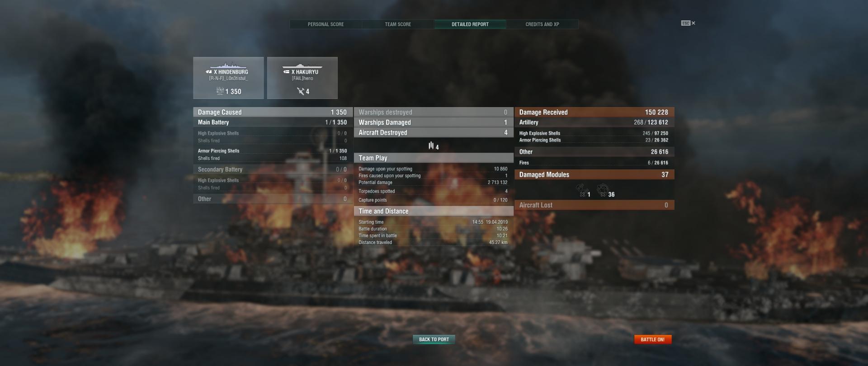Expand the Damaged Modules header row
868x366 pixels.
[x=594, y=174]
